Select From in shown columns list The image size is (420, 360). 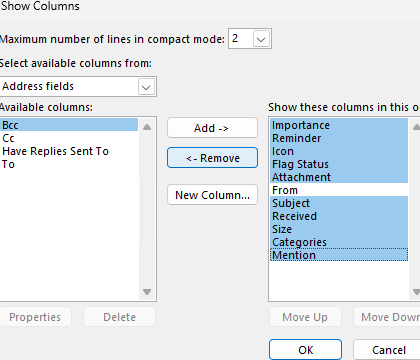click(339, 190)
